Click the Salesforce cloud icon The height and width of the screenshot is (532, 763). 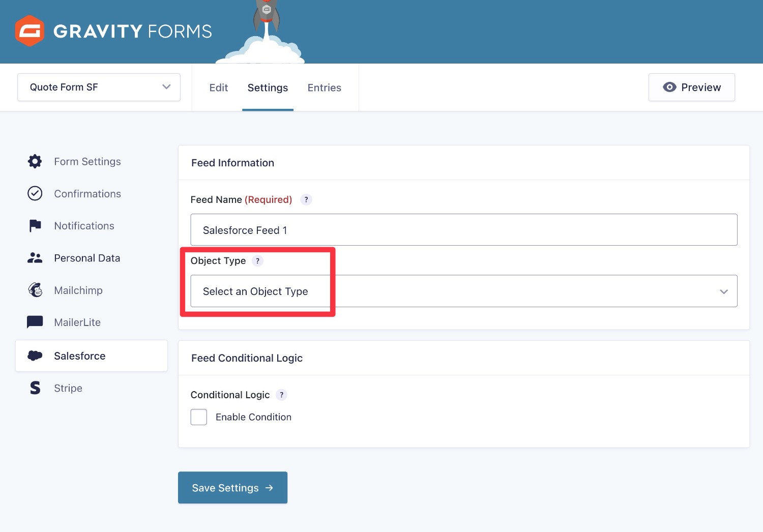[35, 356]
